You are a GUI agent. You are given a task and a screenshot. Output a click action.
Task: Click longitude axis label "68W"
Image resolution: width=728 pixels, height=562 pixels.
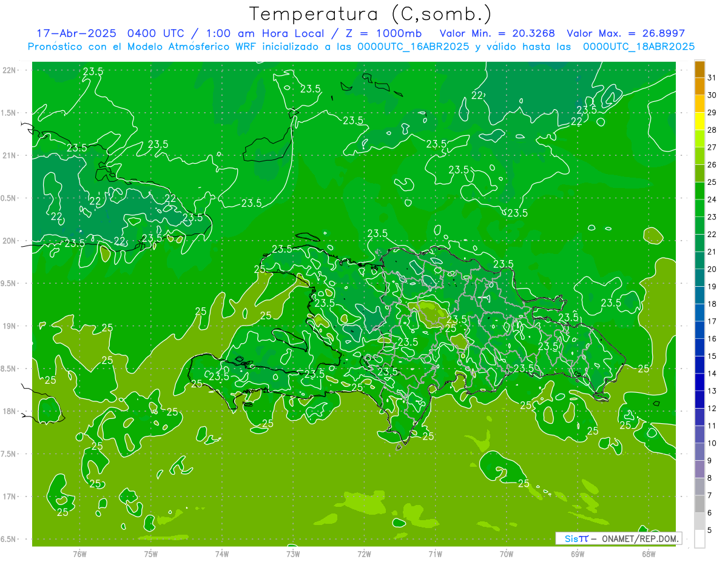click(x=649, y=554)
